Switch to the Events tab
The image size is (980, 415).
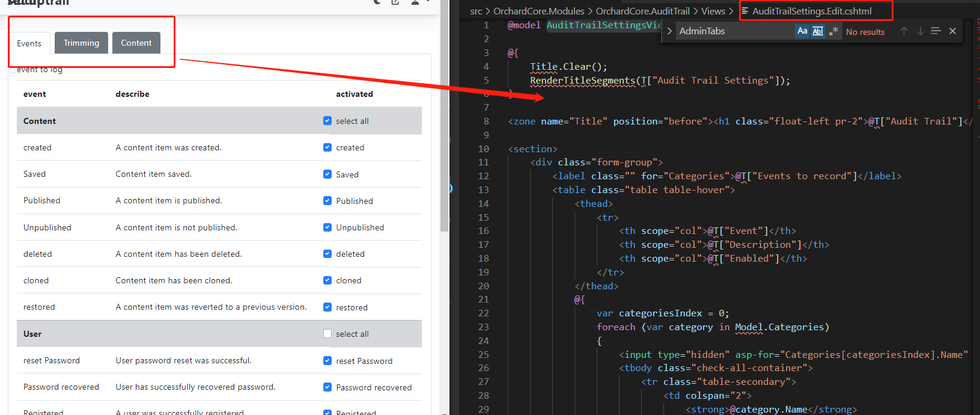pos(29,43)
